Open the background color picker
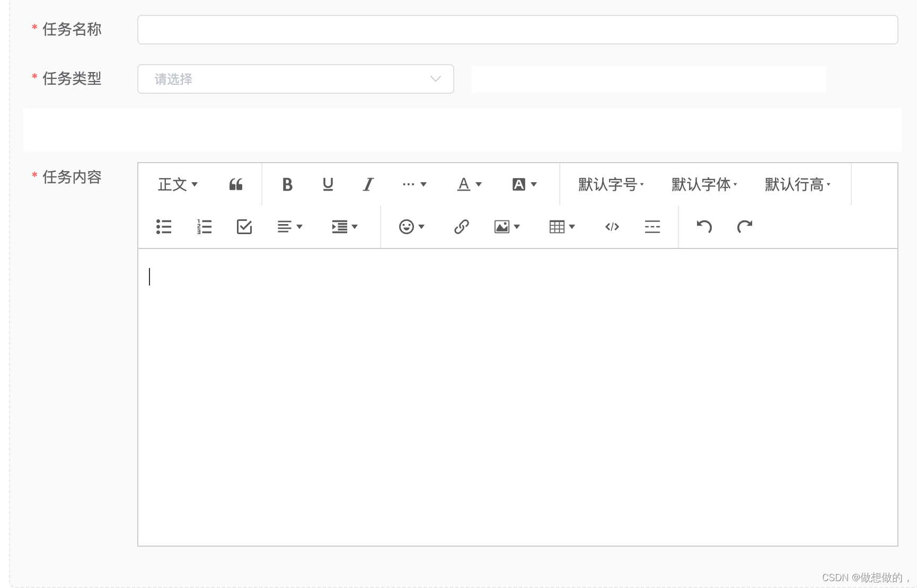 coord(525,184)
